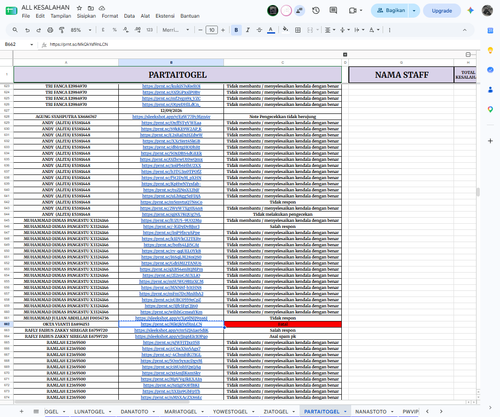500x417 pixels.
Task: Move document with the folder icon
Action: click(x=91, y=8)
